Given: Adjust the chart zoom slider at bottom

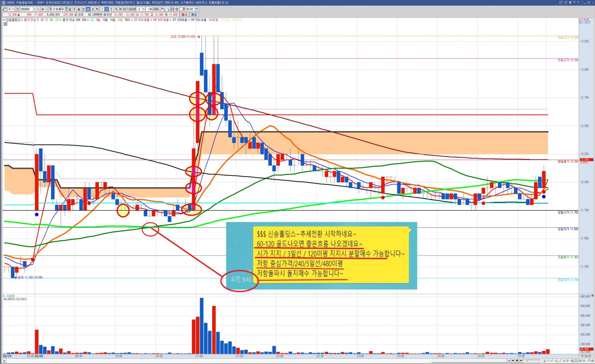Looking at the screenshot, I should [x=528, y=360].
